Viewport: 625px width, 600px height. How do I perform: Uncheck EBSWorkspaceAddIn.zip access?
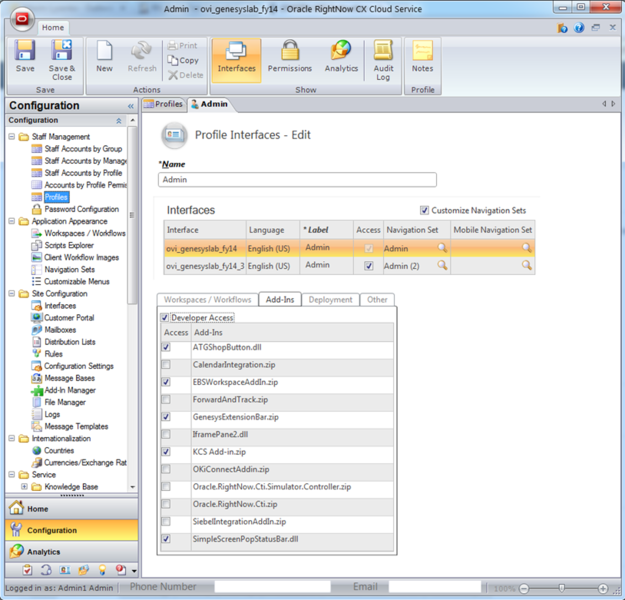pyautogui.click(x=166, y=382)
